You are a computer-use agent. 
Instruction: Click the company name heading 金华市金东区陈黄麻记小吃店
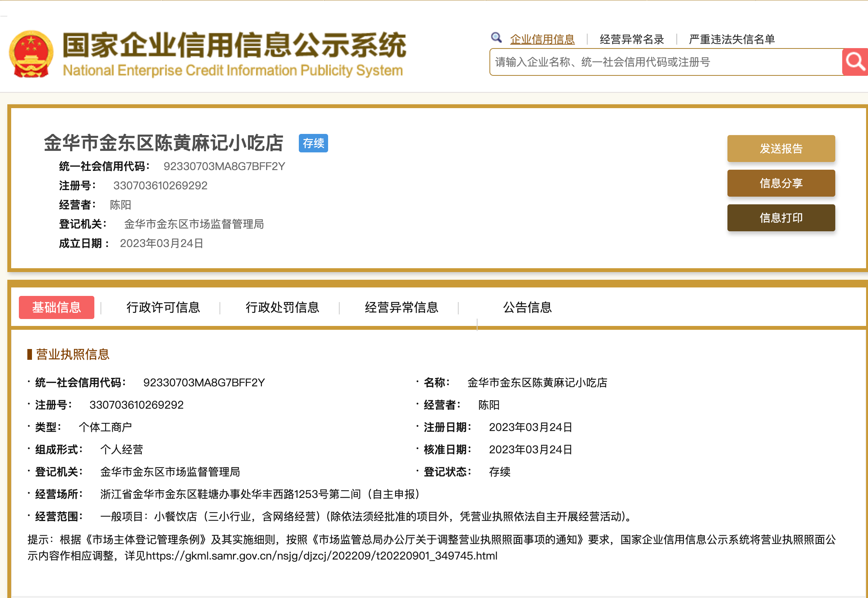(x=164, y=143)
